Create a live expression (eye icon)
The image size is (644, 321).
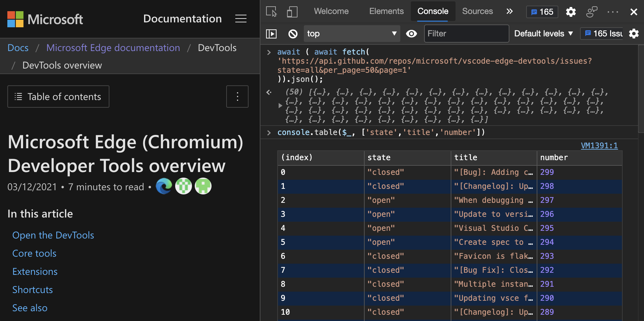coord(412,34)
